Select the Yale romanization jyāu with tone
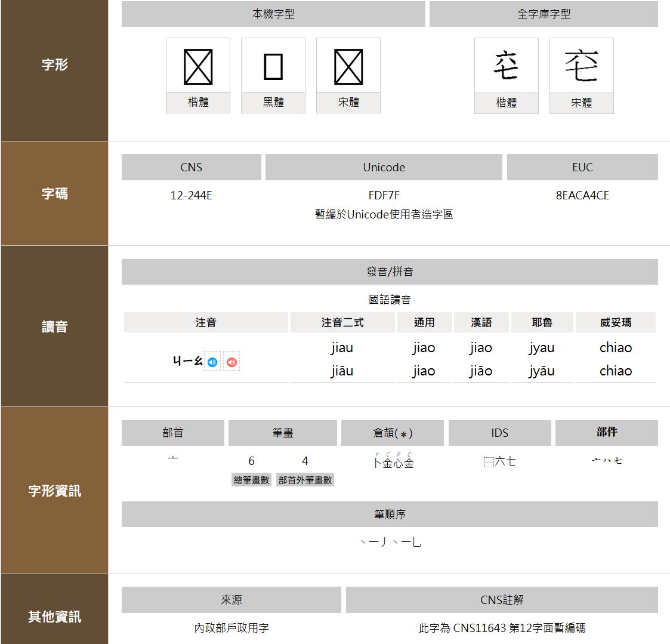Image resolution: width=670 pixels, height=644 pixels. click(x=541, y=371)
